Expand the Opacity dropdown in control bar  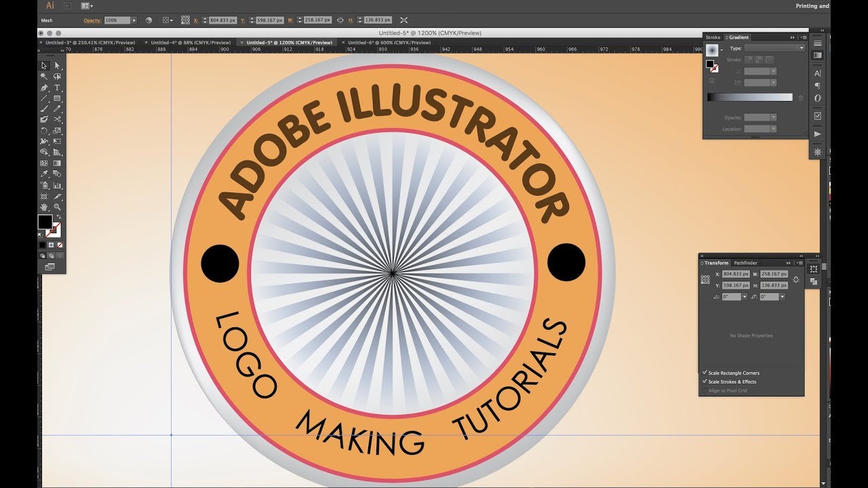pyautogui.click(x=133, y=20)
